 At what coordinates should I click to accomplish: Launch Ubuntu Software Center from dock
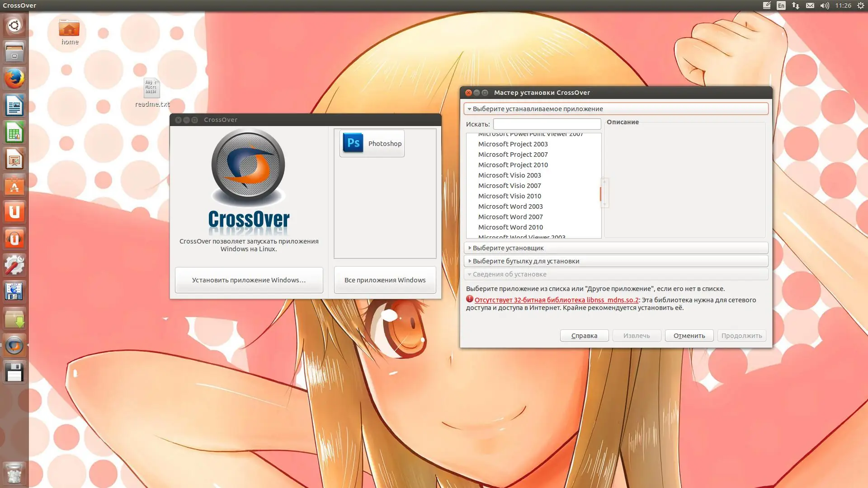14,186
